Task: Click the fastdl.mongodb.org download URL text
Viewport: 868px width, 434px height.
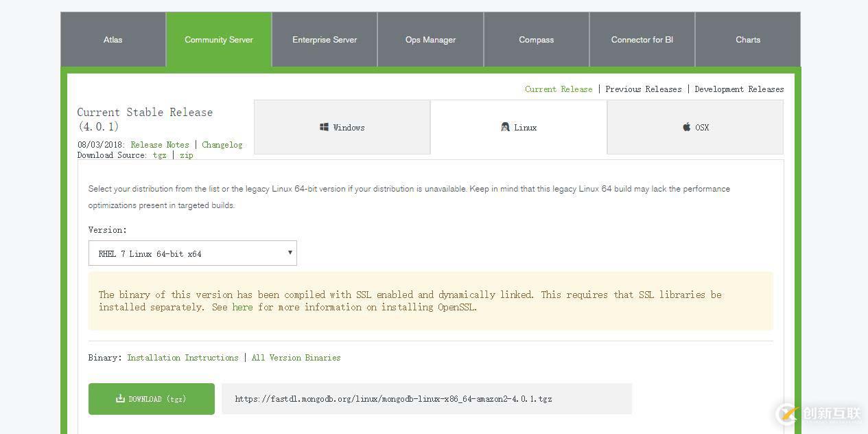Action: pyautogui.click(x=393, y=399)
